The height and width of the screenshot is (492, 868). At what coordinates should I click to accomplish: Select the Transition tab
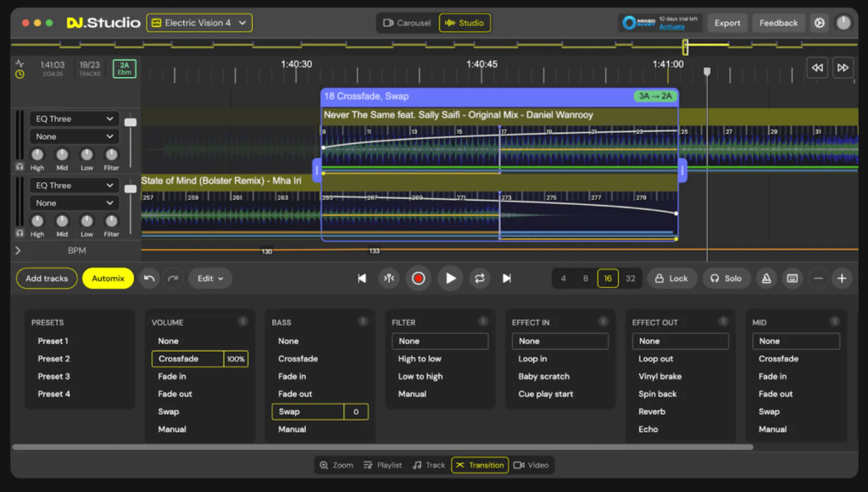[480, 465]
